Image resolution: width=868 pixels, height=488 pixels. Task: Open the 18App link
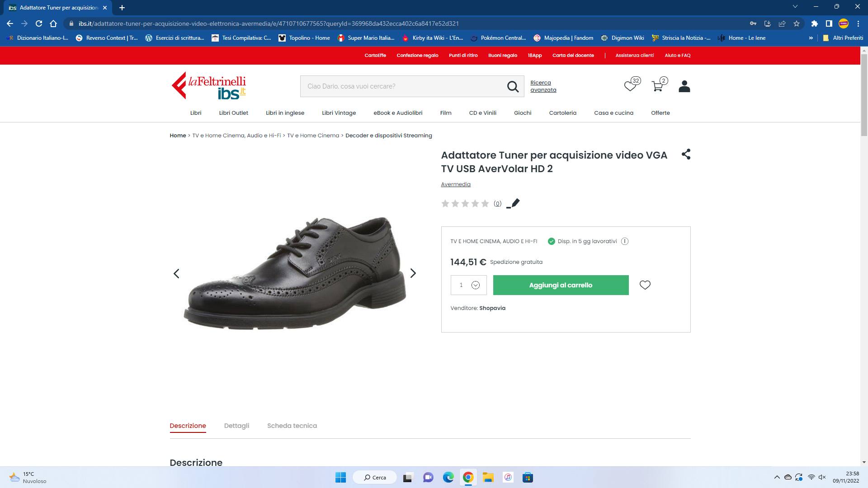click(x=534, y=55)
